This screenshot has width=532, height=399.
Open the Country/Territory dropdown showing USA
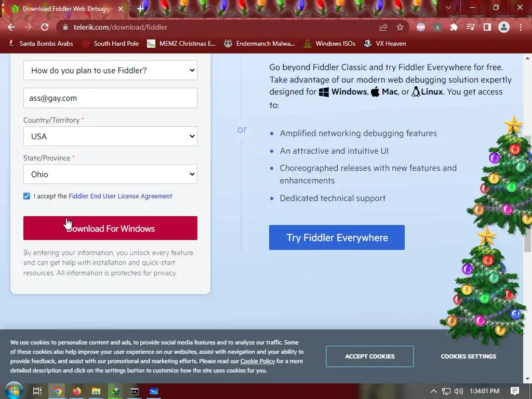(110, 136)
